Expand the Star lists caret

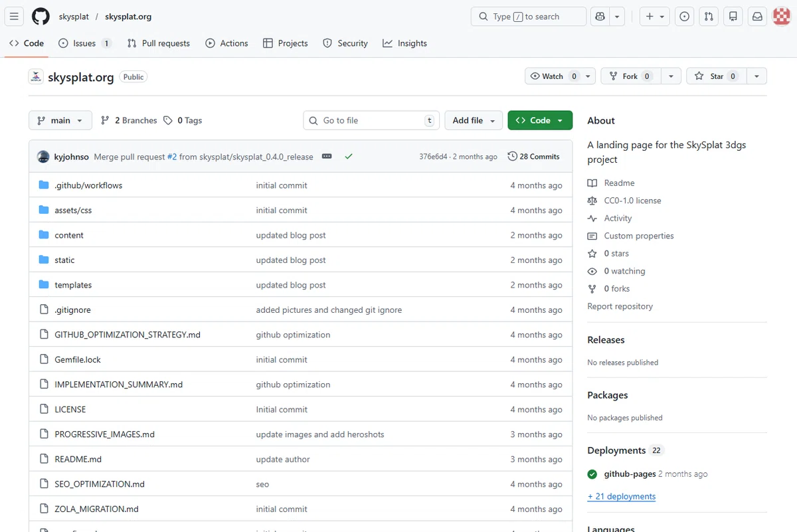point(756,76)
